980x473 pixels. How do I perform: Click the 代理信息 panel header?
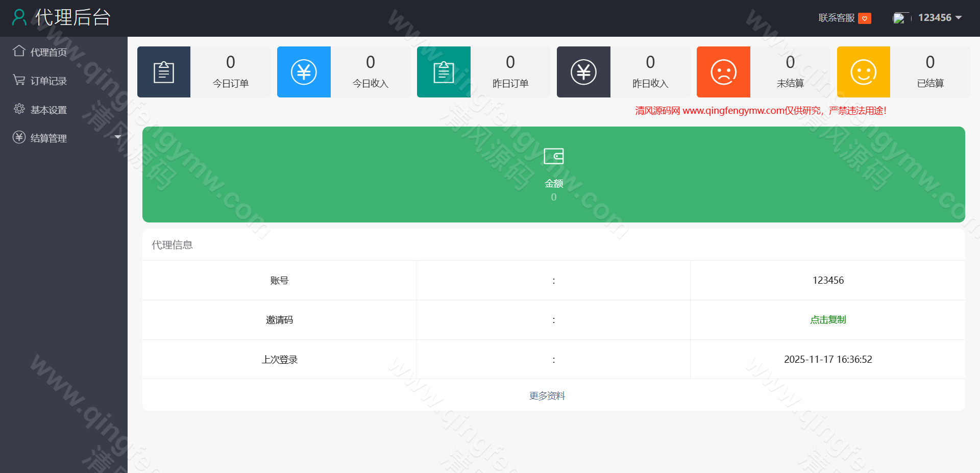[x=172, y=245]
